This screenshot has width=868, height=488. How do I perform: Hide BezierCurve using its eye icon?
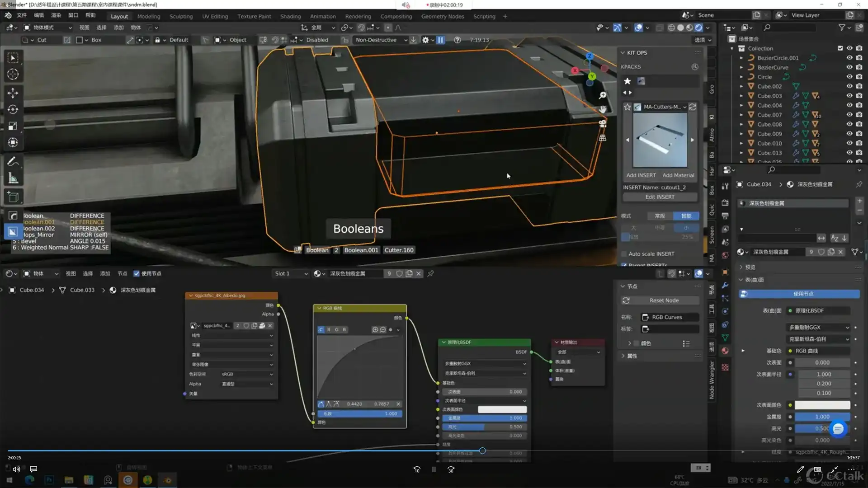tap(849, 67)
